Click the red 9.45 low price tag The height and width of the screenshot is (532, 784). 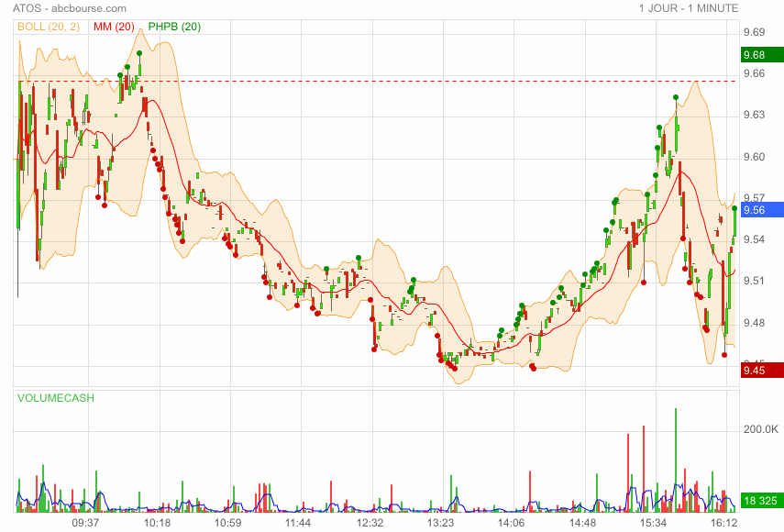coord(762,371)
